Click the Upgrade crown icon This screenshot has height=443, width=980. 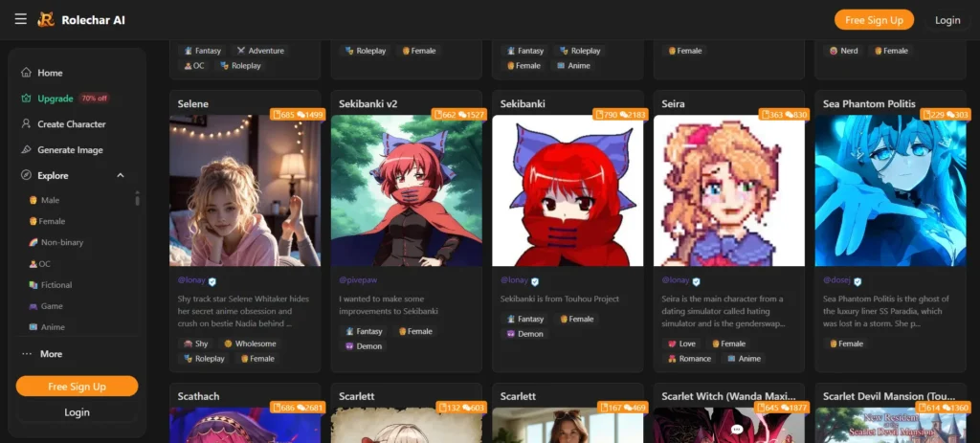point(26,99)
